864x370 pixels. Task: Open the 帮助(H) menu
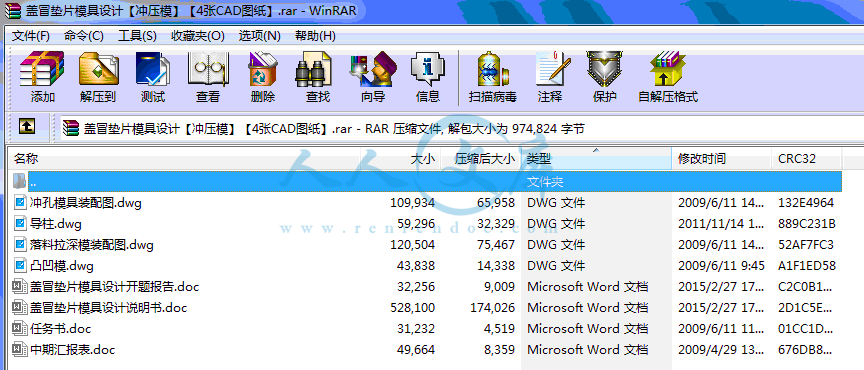(315, 36)
